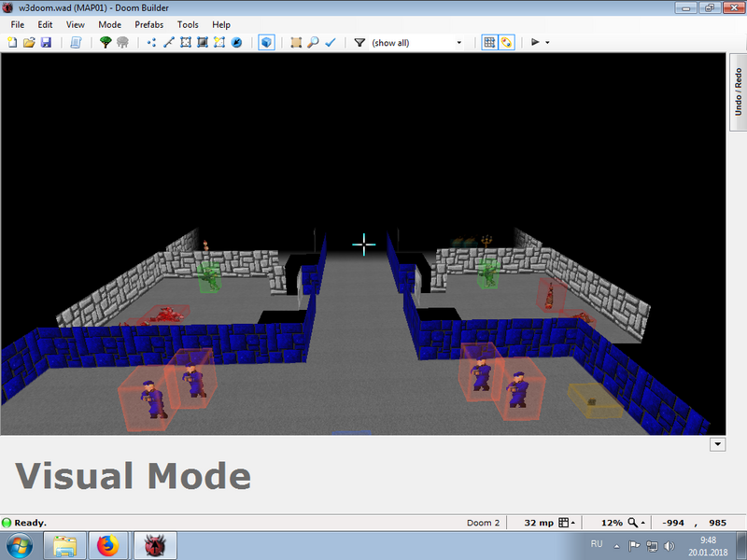747x560 pixels.
Task: Create a new map with the New icon
Action: point(12,42)
